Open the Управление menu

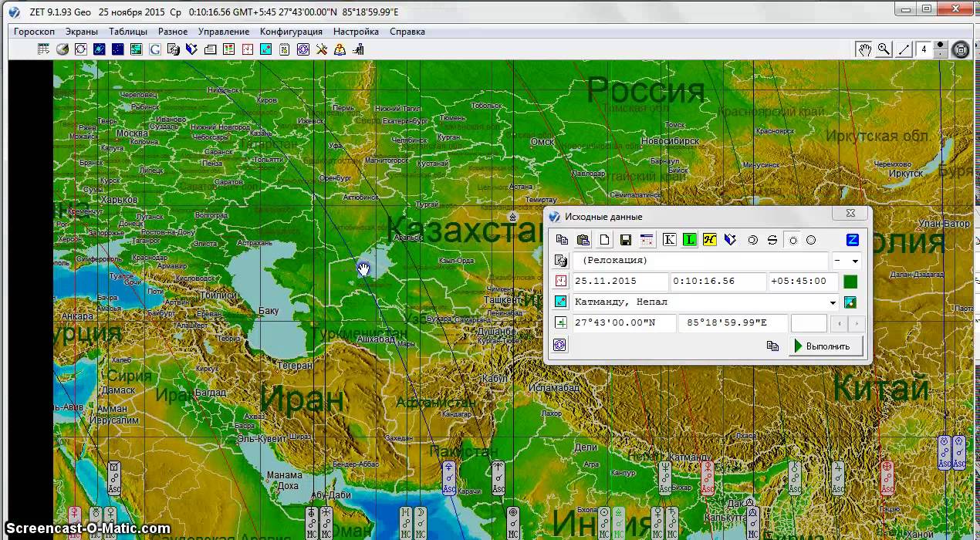tap(224, 32)
